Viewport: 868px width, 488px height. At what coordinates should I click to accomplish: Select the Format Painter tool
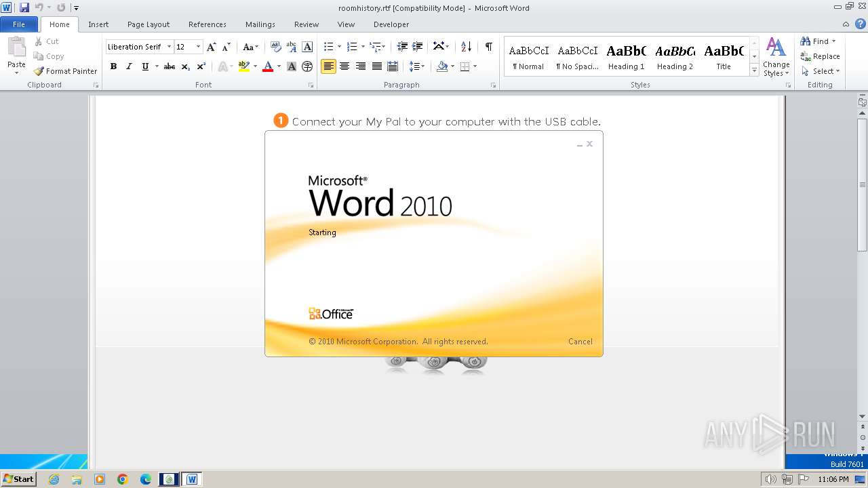(66, 71)
